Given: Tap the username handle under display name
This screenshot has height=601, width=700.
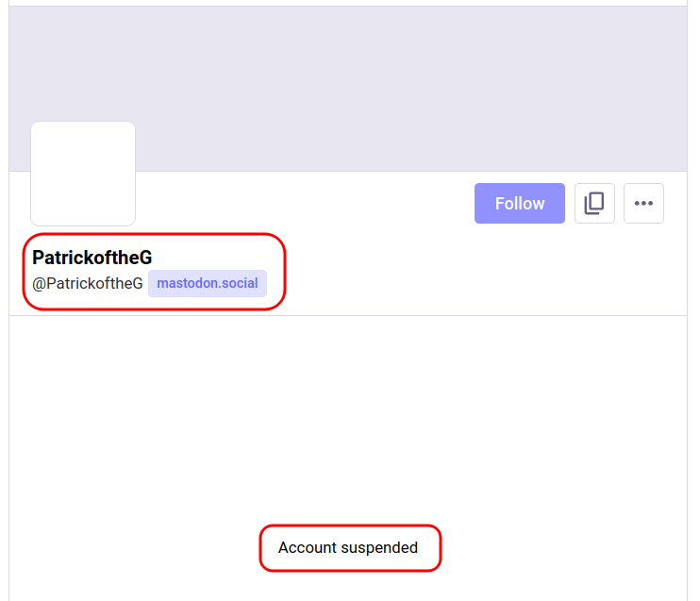Looking at the screenshot, I should click(x=88, y=283).
